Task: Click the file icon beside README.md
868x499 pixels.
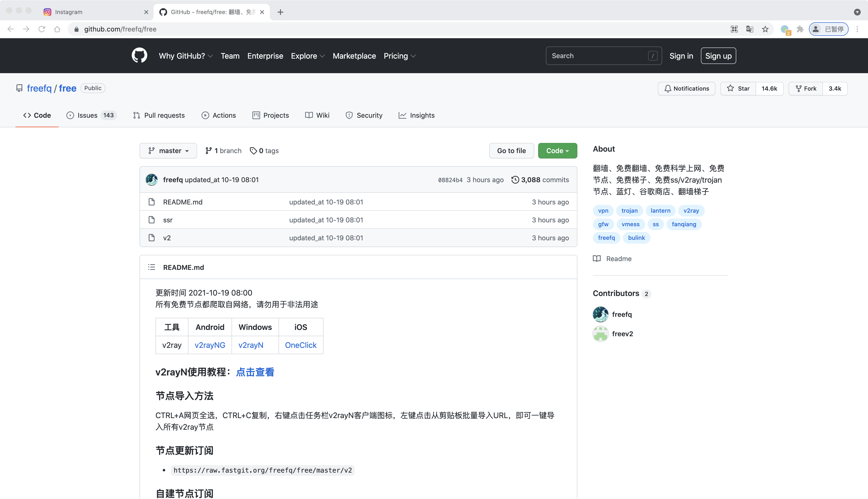Action: click(x=151, y=202)
